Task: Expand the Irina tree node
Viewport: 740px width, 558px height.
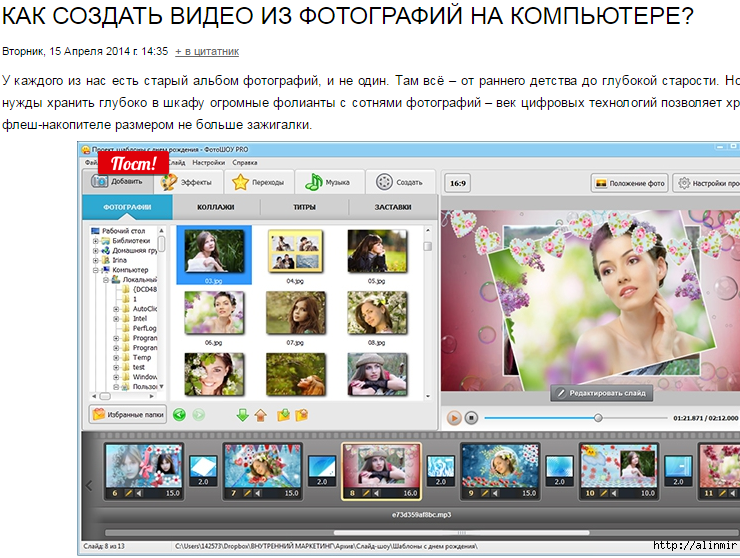Action: (x=95, y=260)
